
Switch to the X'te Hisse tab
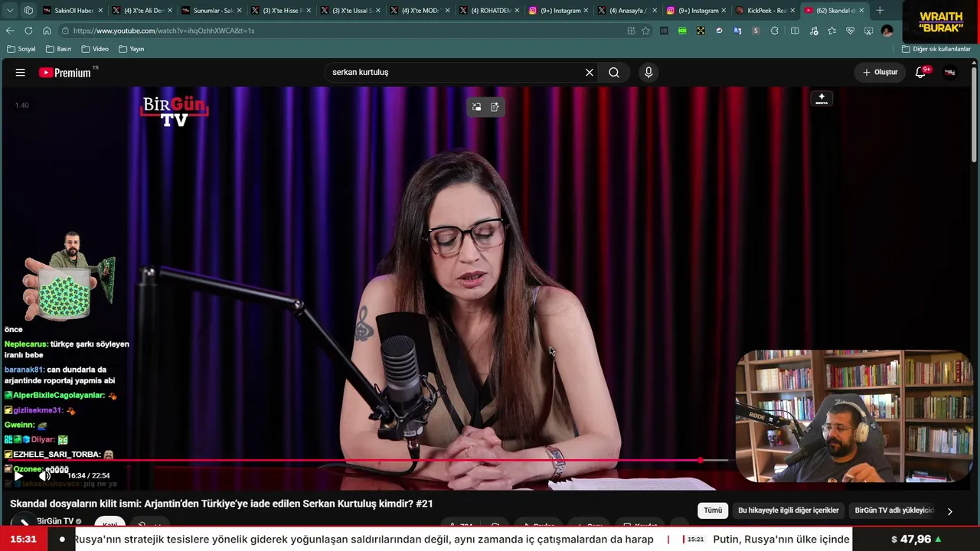click(281, 11)
